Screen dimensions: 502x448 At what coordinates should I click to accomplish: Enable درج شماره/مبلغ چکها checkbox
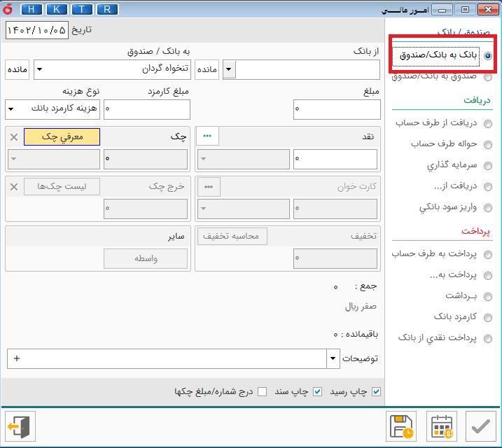click(263, 391)
